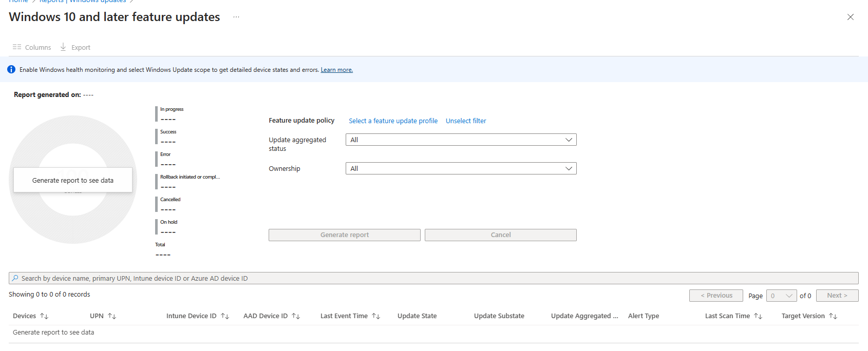This screenshot has height=351, width=868.
Task: Open the Columns chooser
Action: click(32, 47)
